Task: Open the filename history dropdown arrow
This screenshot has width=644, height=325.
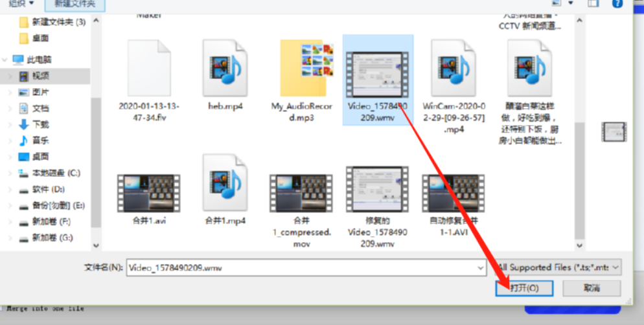Action: click(481, 268)
